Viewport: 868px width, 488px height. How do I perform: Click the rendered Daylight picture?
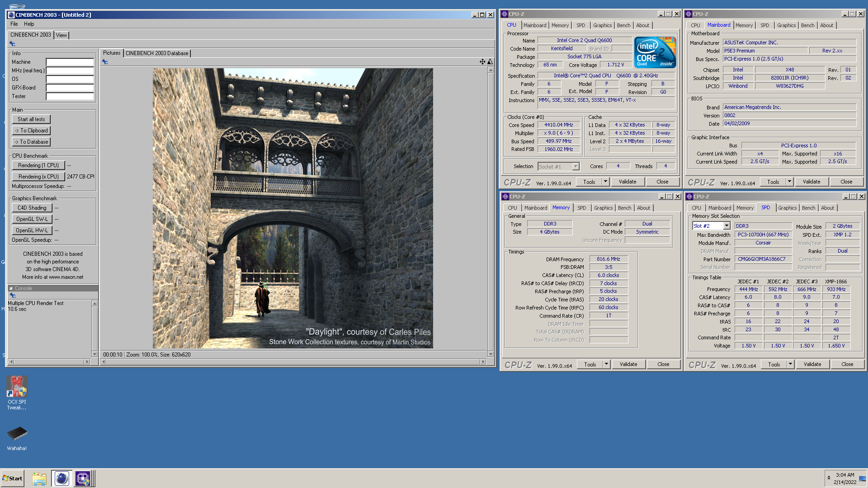click(x=292, y=208)
